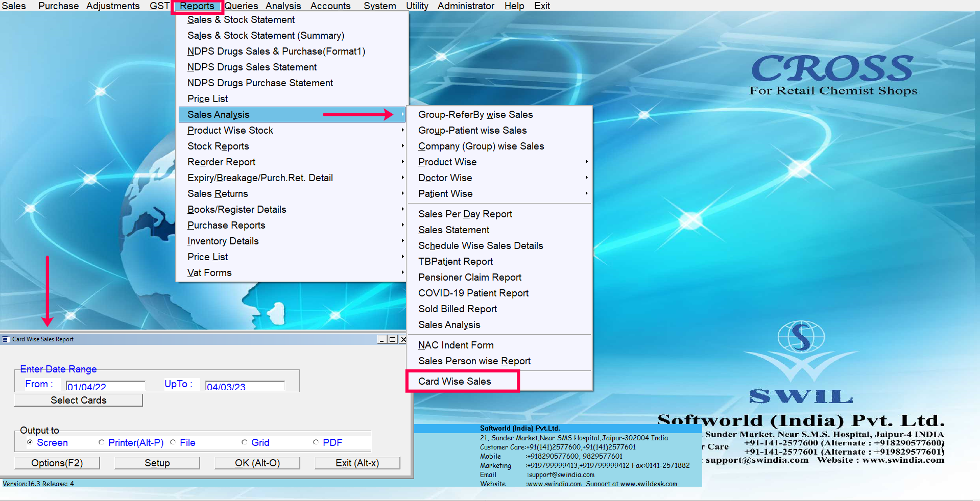Expand the Product Wise Stock submenu
The width and height of the screenshot is (980, 501).
tap(292, 131)
